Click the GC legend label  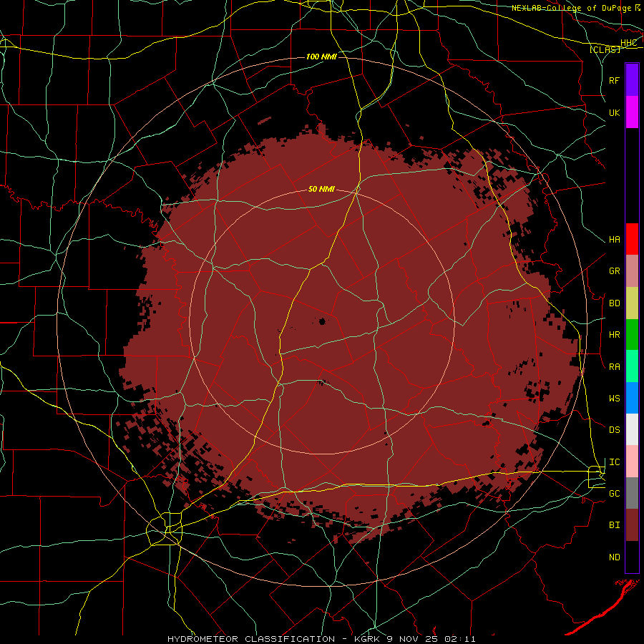click(x=614, y=494)
